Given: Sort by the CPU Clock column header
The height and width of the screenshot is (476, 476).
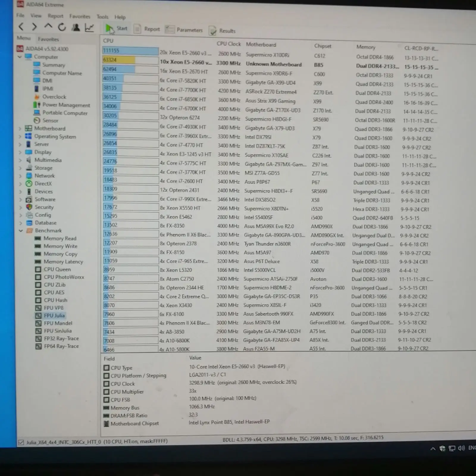Looking at the screenshot, I should click(228, 44).
